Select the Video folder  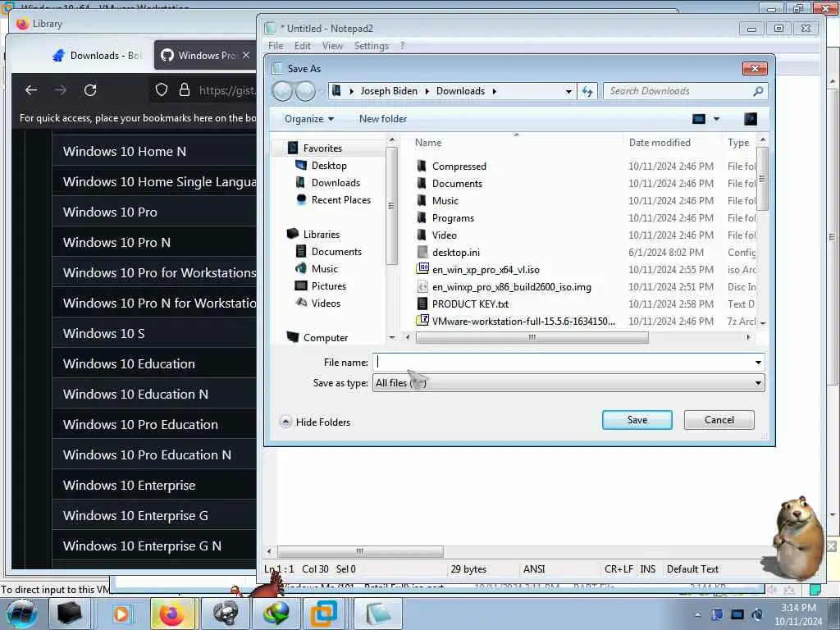[444, 235]
